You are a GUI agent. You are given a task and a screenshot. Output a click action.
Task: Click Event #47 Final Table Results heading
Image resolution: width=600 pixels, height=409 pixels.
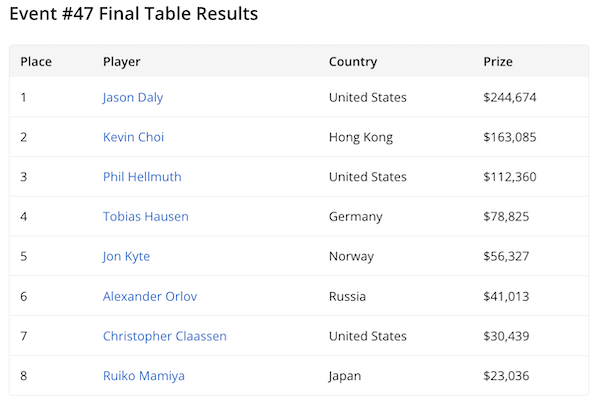pos(133,15)
